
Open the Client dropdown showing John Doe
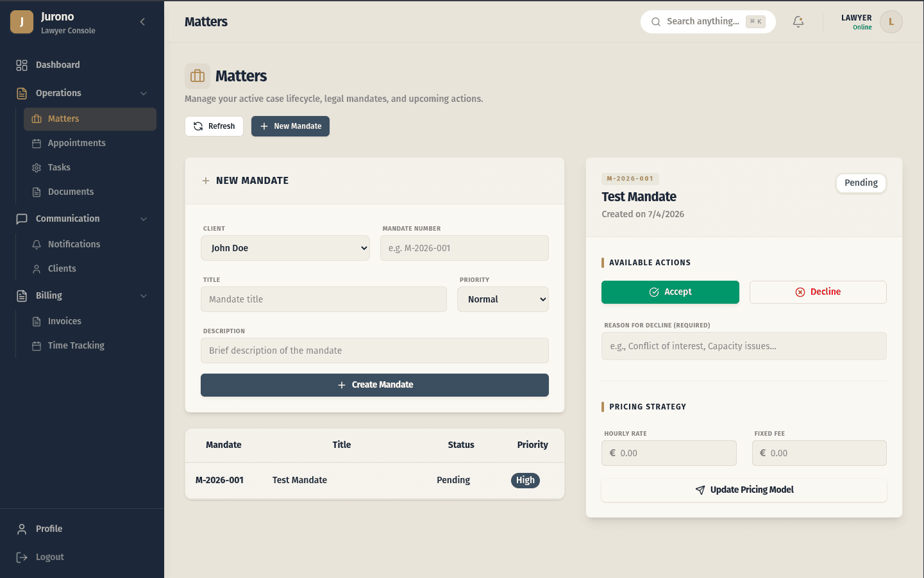(x=285, y=248)
